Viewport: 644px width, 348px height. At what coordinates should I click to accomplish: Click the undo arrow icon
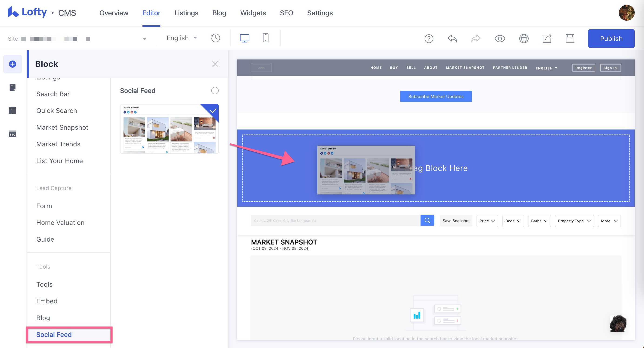452,38
